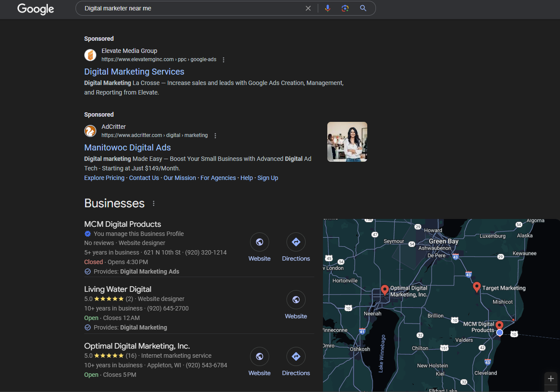This screenshot has width=560, height=392.
Task: Click the checkmark beside 'Provides: Digital Marketing Ads'
Action: 88,271
